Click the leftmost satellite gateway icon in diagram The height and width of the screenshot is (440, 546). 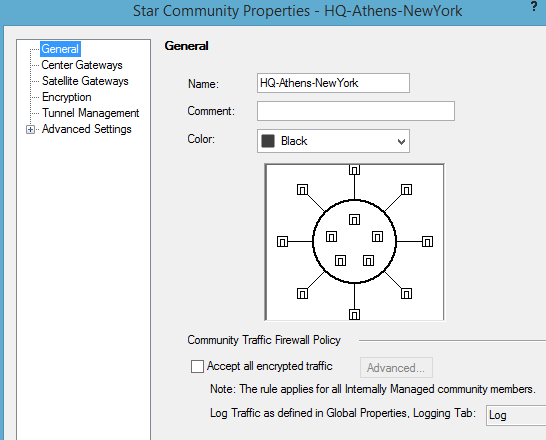[x=282, y=241]
